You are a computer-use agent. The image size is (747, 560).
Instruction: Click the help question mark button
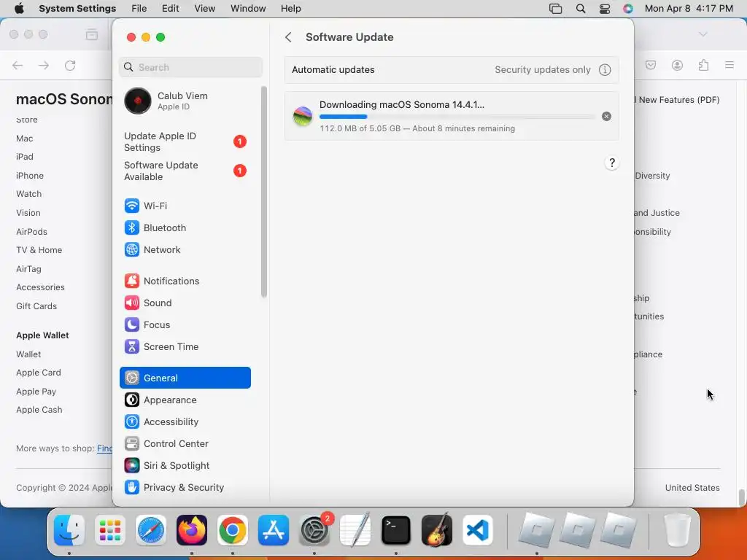[612, 163]
